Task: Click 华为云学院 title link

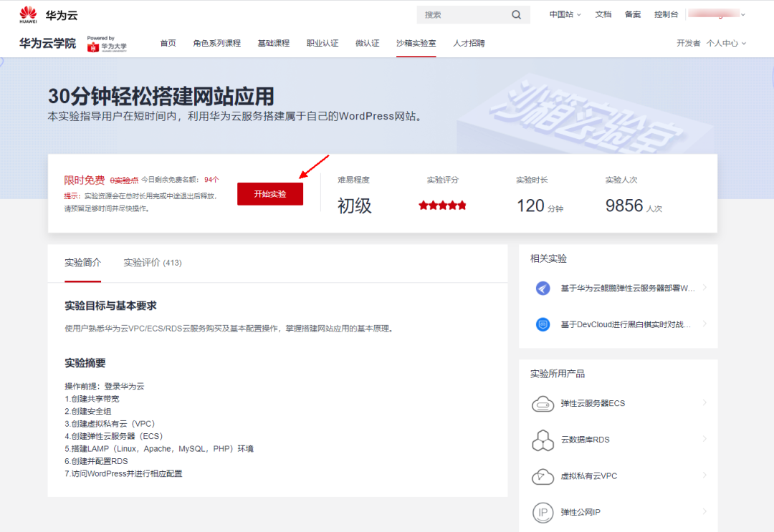Action: click(x=48, y=44)
